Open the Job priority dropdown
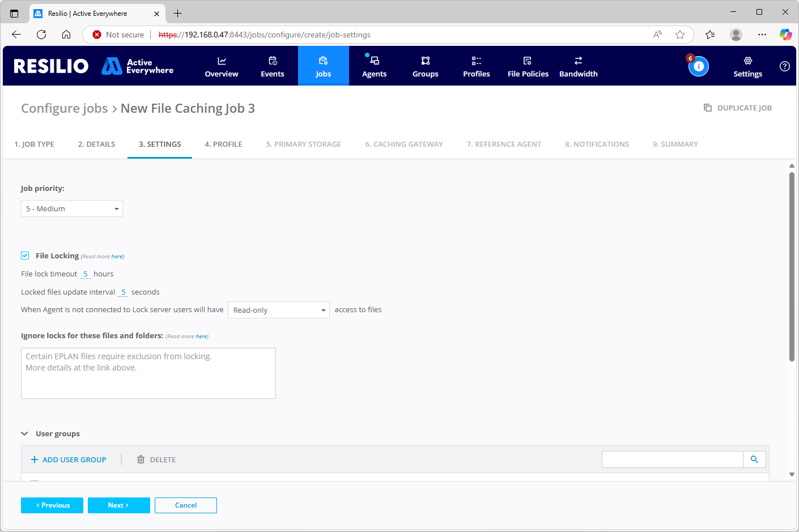 pos(71,208)
